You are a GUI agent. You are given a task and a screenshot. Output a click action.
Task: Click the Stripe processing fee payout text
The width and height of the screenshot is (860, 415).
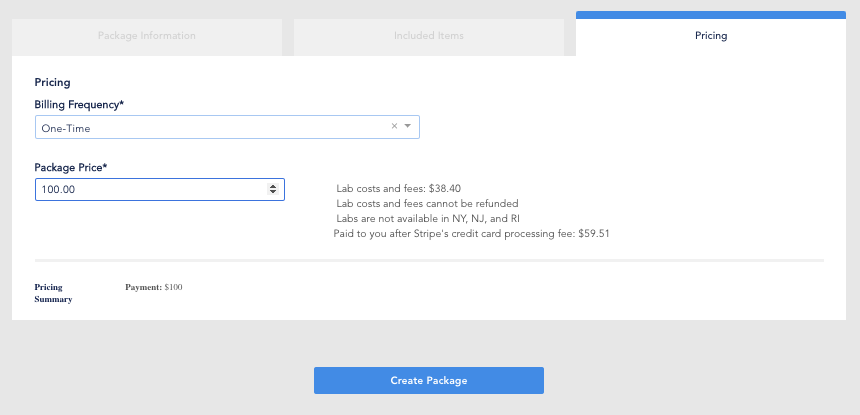(x=471, y=233)
